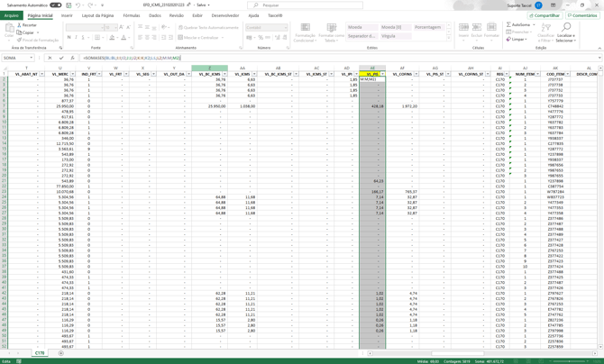The height and width of the screenshot is (364, 604).
Task: Expand the Name Box dropdown showing SOMA
Action: 32,58
